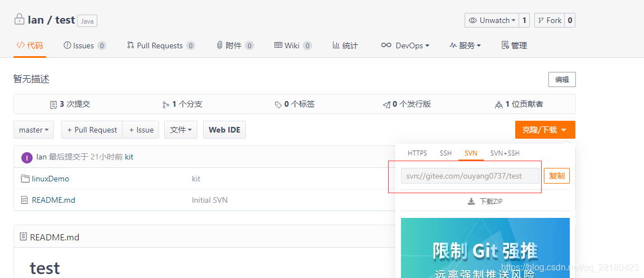Click the 下载ZIP link

[x=485, y=201]
